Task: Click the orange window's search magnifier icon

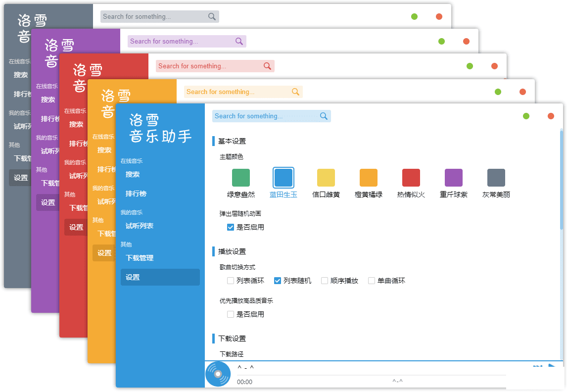Action: click(x=295, y=92)
